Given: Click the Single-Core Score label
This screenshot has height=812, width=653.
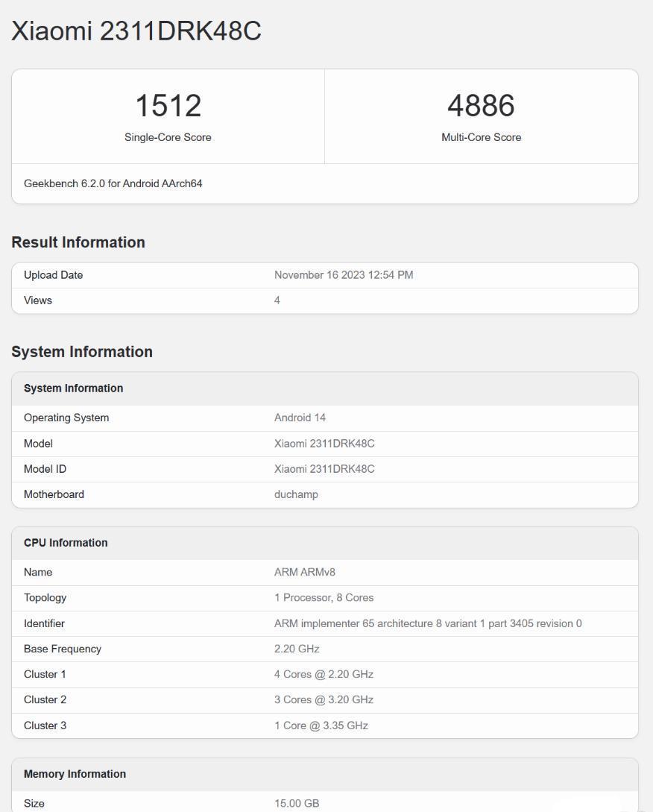Looking at the screenshot, I should pyautogui.click(x=168, y=137).
